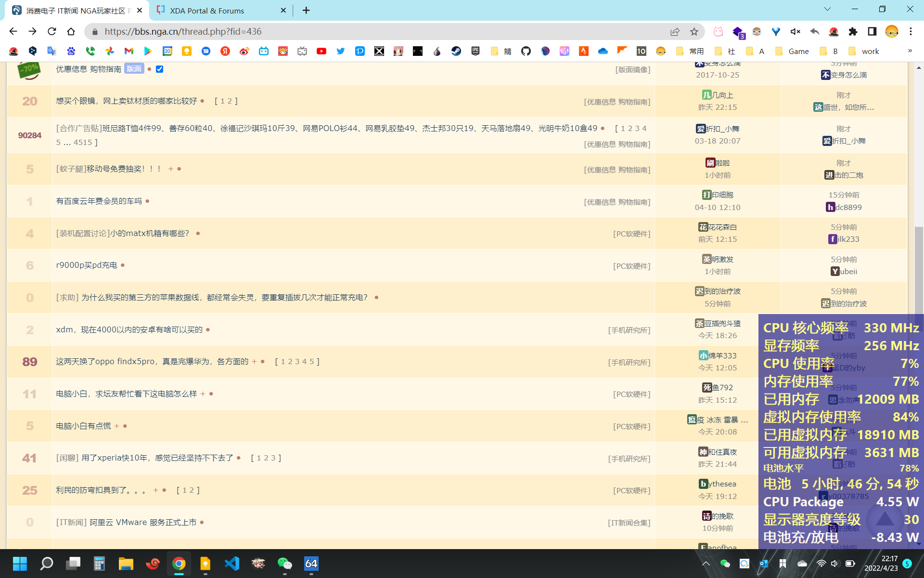Open the Epic Games bookmark
The image size is (924, 578).
(x=475, y=51)
